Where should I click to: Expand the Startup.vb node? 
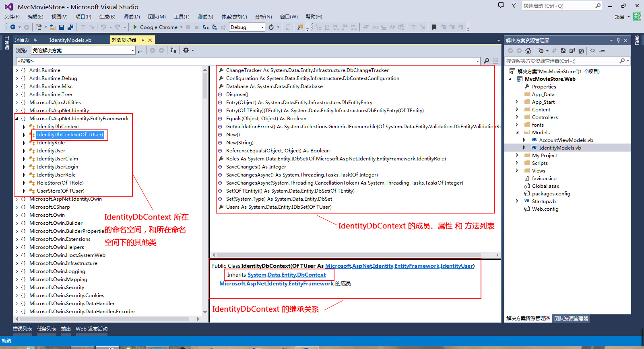click(x=517, y=201)
